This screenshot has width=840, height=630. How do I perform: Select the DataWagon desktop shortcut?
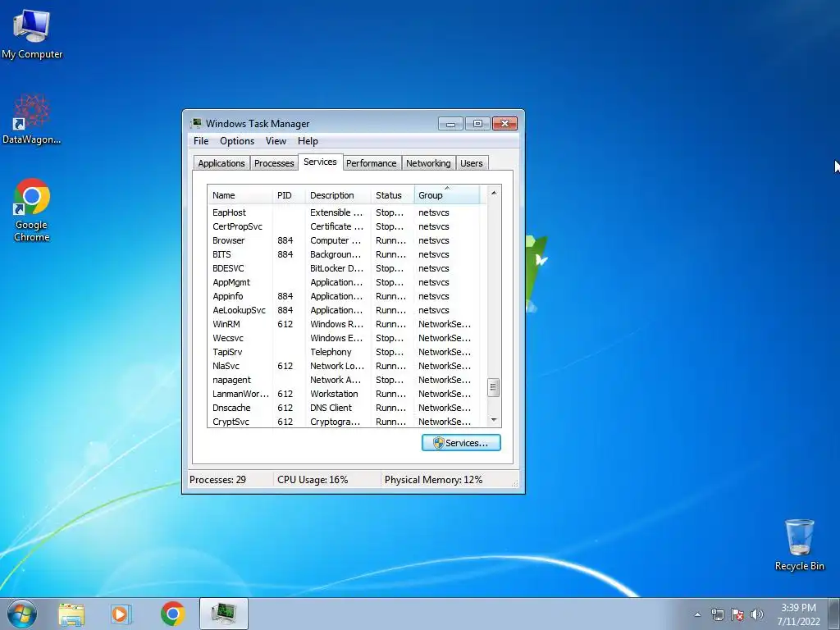coord(32,120)
